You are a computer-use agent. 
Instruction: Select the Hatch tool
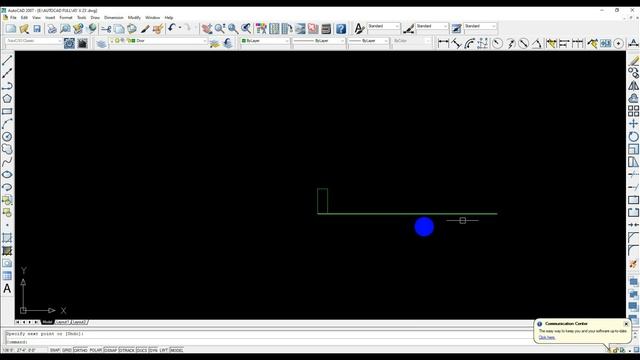coord(7,238)
